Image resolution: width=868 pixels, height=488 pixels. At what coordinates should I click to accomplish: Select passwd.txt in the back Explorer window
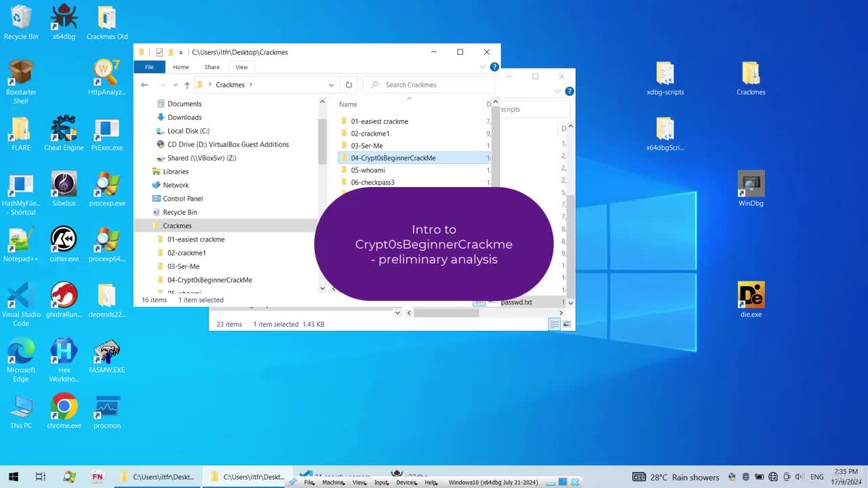516,302
